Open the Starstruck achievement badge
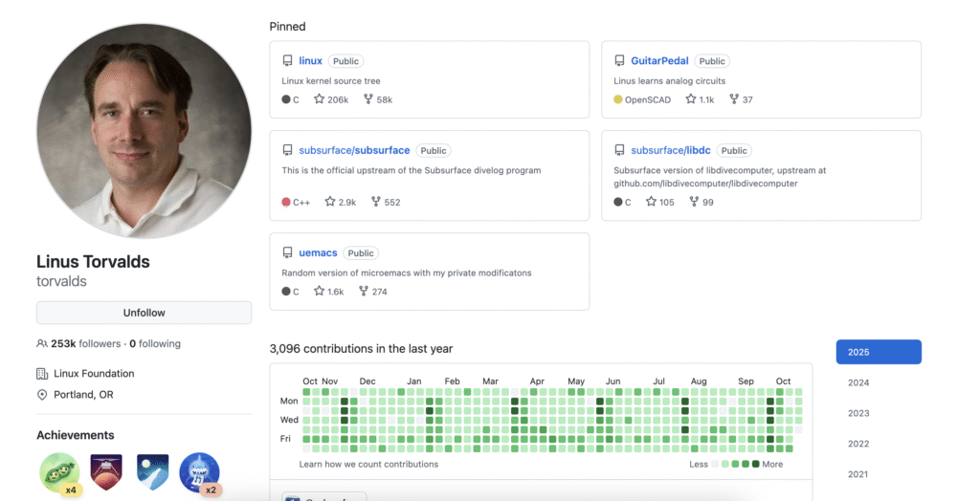 [199, 471]
